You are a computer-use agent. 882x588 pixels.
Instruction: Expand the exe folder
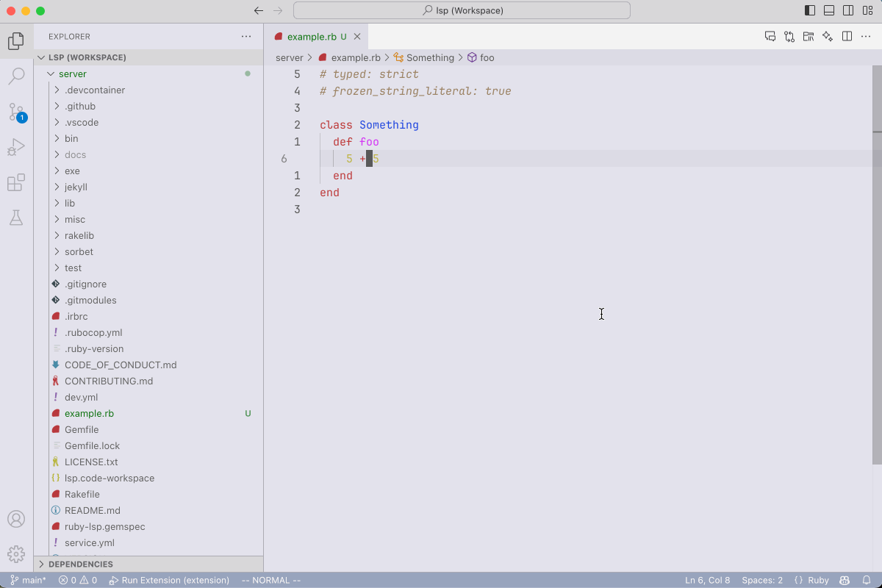point(148,171)
